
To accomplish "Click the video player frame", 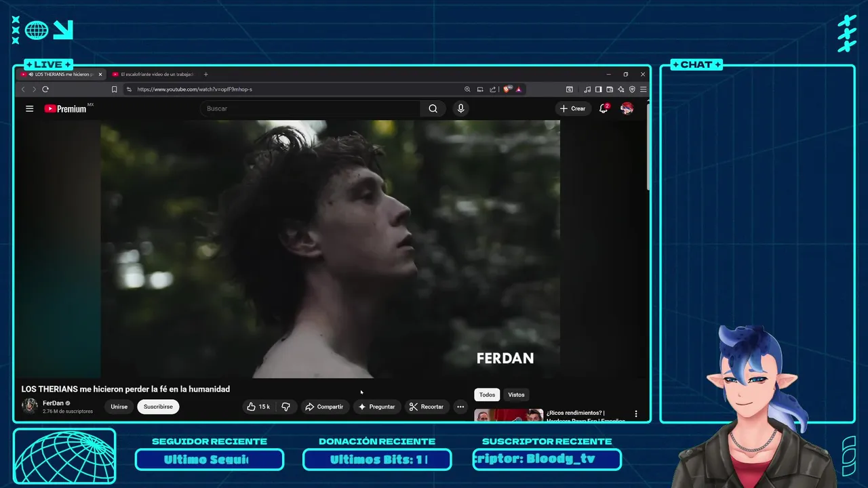I will click(330, 249).
